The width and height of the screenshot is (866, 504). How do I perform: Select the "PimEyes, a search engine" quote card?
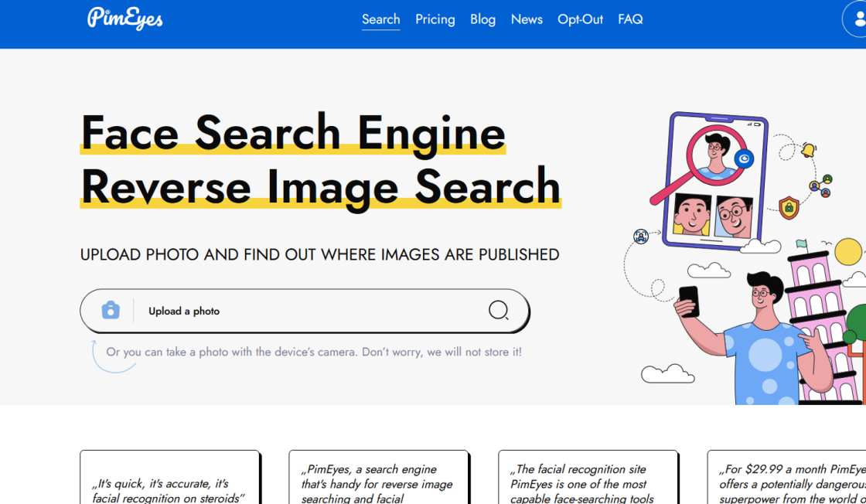[378, 479]
